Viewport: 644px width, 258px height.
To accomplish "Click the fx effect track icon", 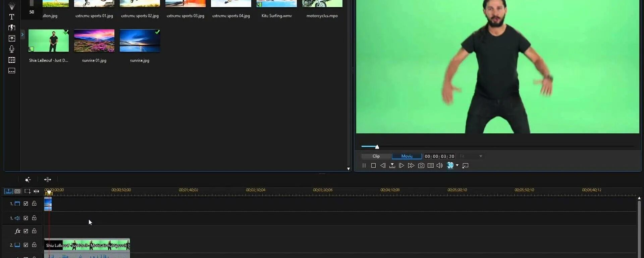I will [x=17, y=231].
